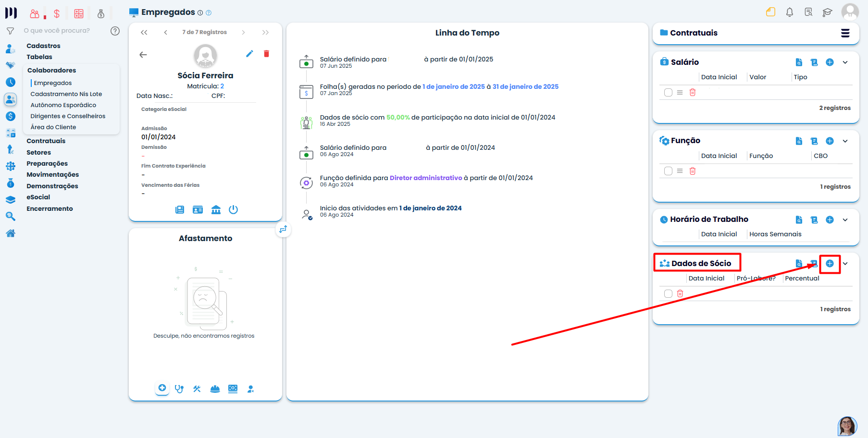Add a new Função record
Screen dimensions: 868x438
tap(830, 141)
